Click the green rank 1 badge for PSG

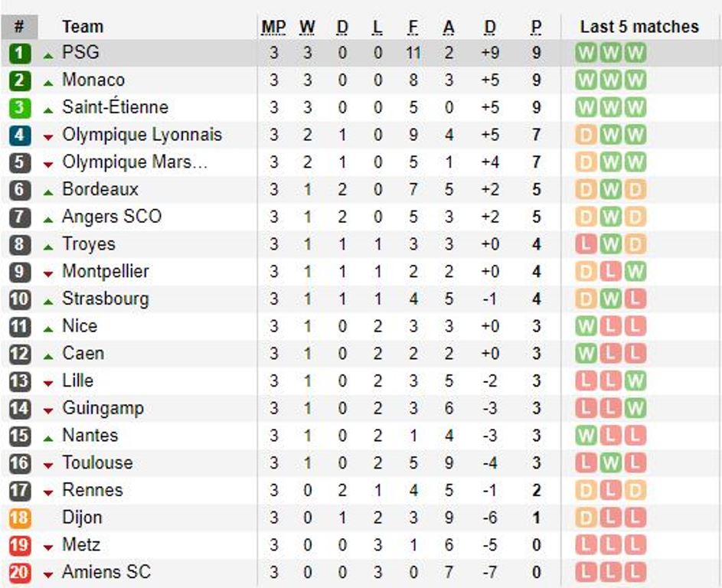click(20, 53)
